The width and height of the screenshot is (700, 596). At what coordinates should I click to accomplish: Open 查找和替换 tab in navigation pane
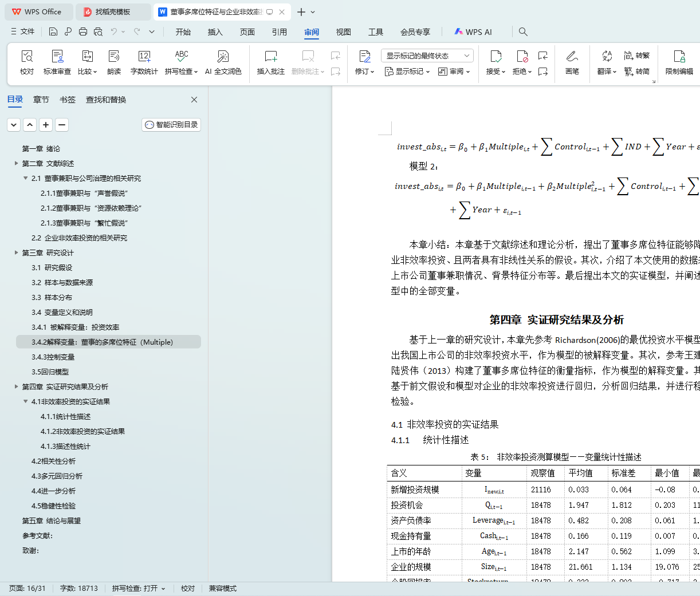106,100
